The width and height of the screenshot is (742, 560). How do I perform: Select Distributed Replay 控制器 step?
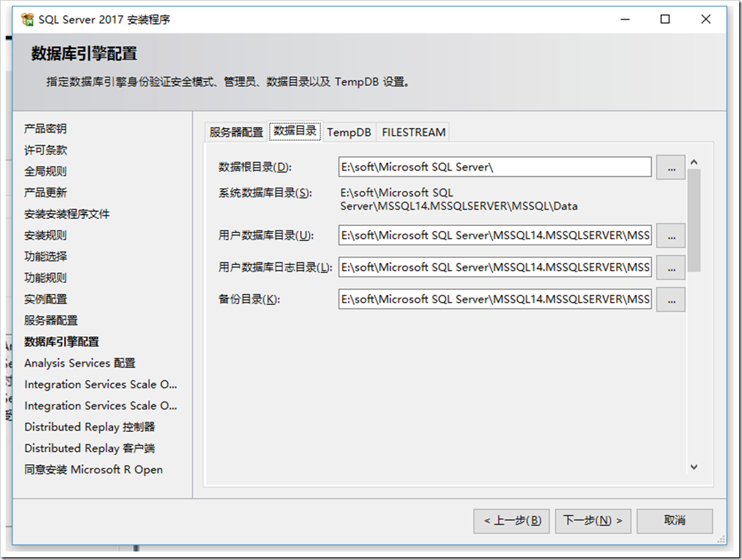(90, 426)
